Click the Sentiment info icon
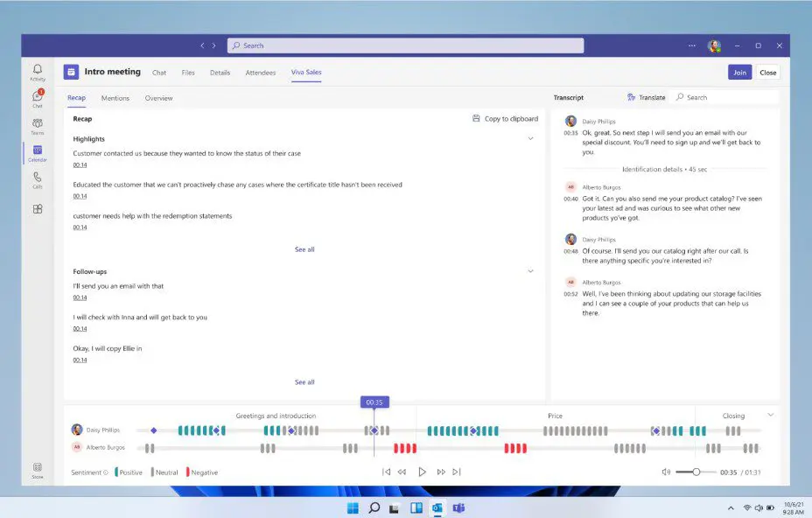Viewport: 812px width, 518px height. coord(106,472)
